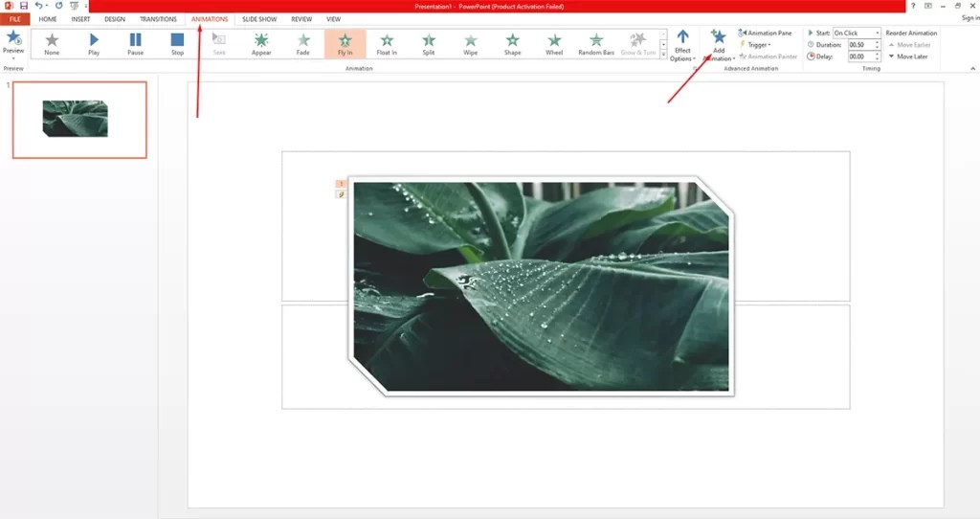Screen dimensions: 980x519
Task: Switch to the DESIGN tab
Action: tap(115, 19)
